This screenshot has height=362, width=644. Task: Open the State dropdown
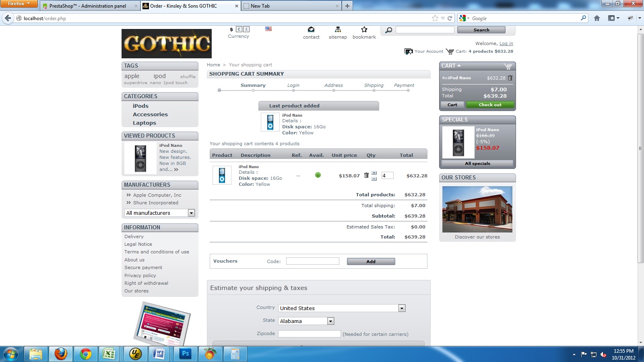point(306,321)
